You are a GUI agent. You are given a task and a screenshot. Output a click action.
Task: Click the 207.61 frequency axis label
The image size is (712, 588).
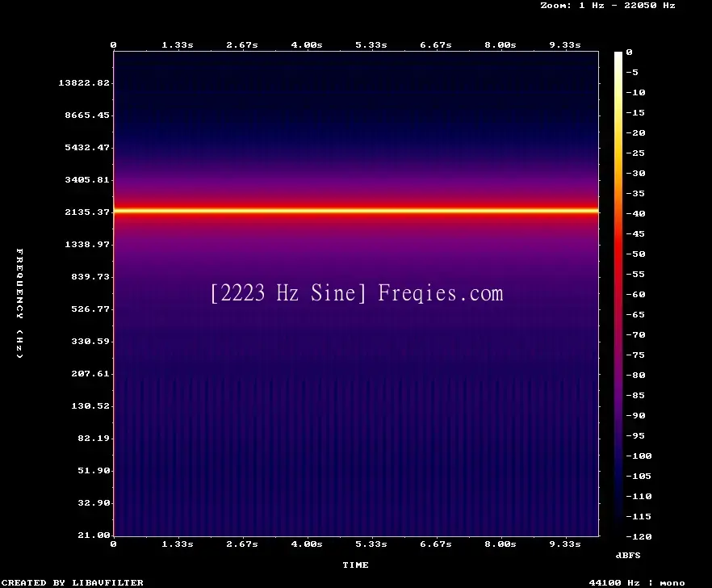[90, 373]
